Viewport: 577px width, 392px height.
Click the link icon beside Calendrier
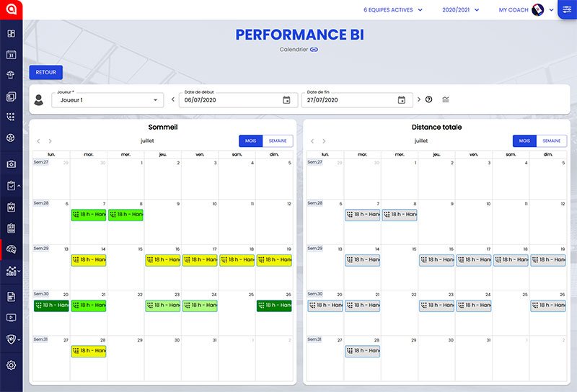[314, 49]
